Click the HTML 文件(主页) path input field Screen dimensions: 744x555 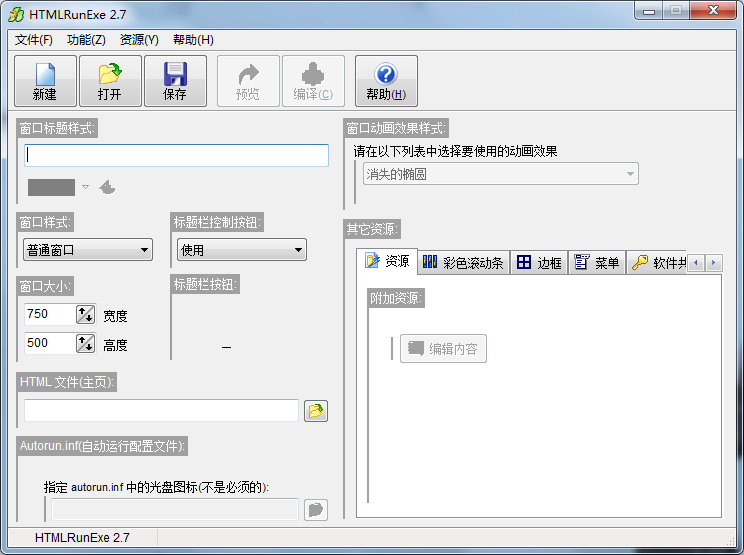click(161, 410)
